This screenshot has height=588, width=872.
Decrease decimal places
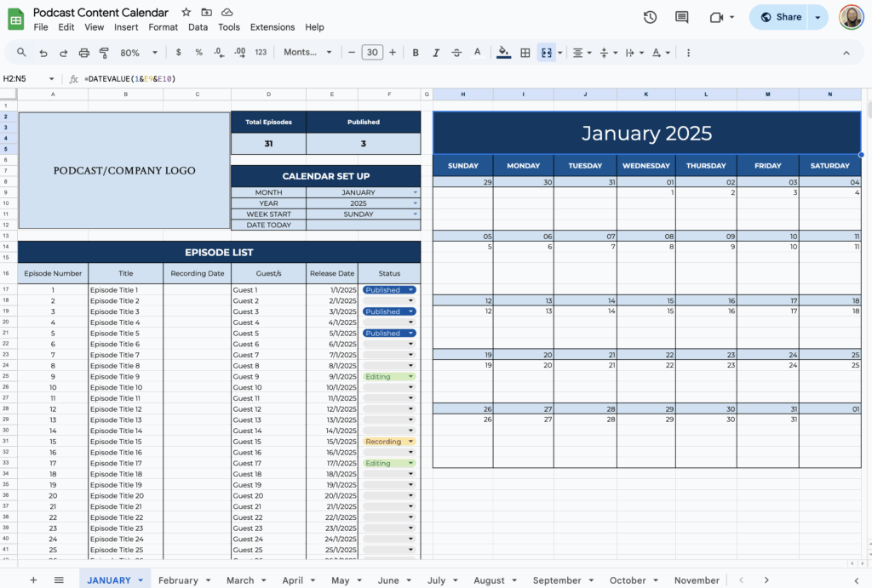[x=218, y=52]
